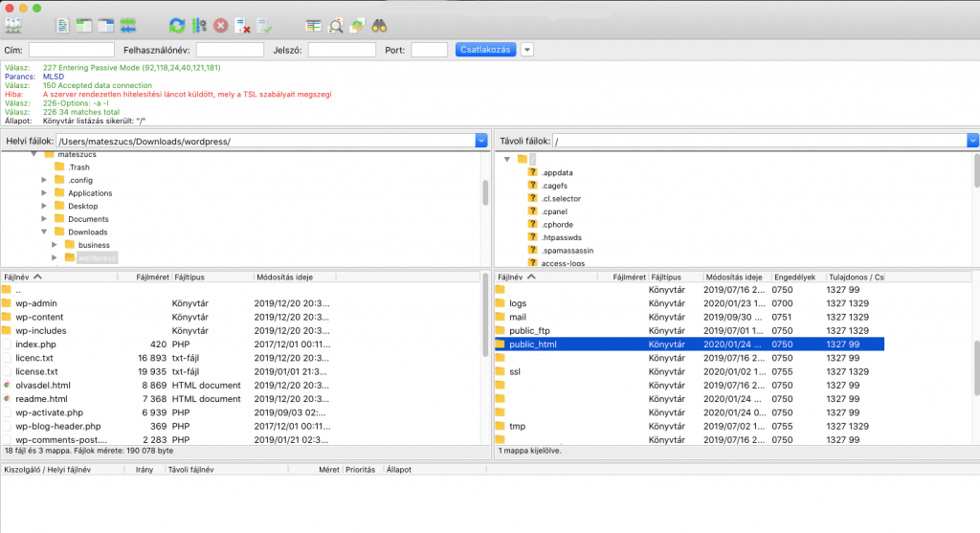Select the public_html remote folder row
The width and height of the screenshot is (980, 533).
(x=689, y=344)
